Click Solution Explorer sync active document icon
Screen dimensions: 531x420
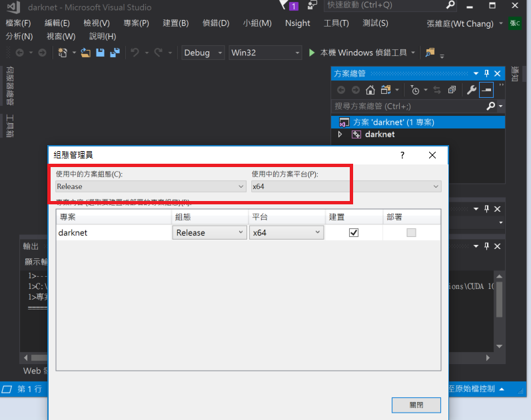point(437,90)
